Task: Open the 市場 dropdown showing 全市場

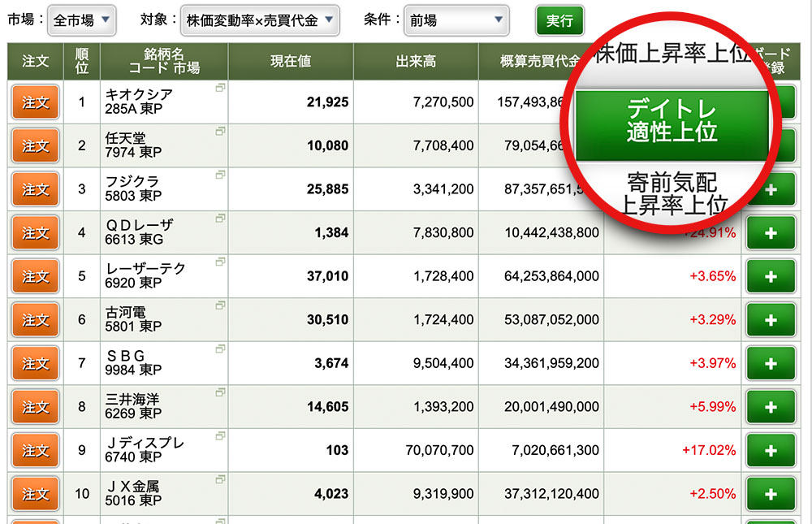Action: [82, 20]
